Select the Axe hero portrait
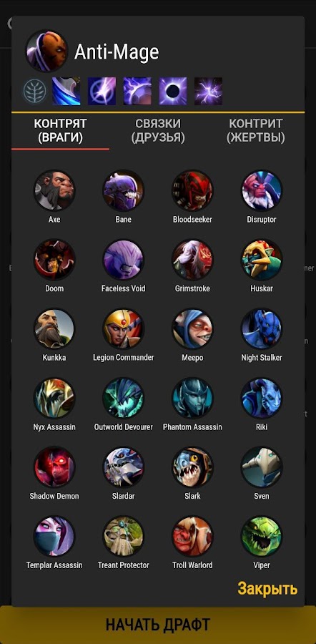 [54, 190]
